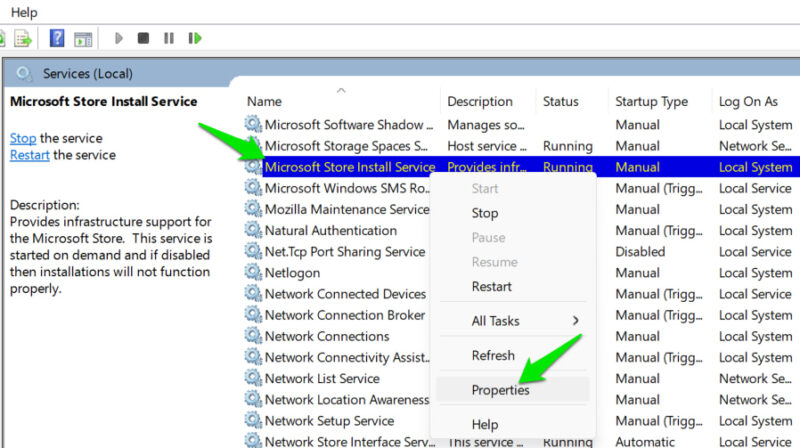Select the Network Connection Broker name
This screenshot has height=448, width=800.
(345, 315)
